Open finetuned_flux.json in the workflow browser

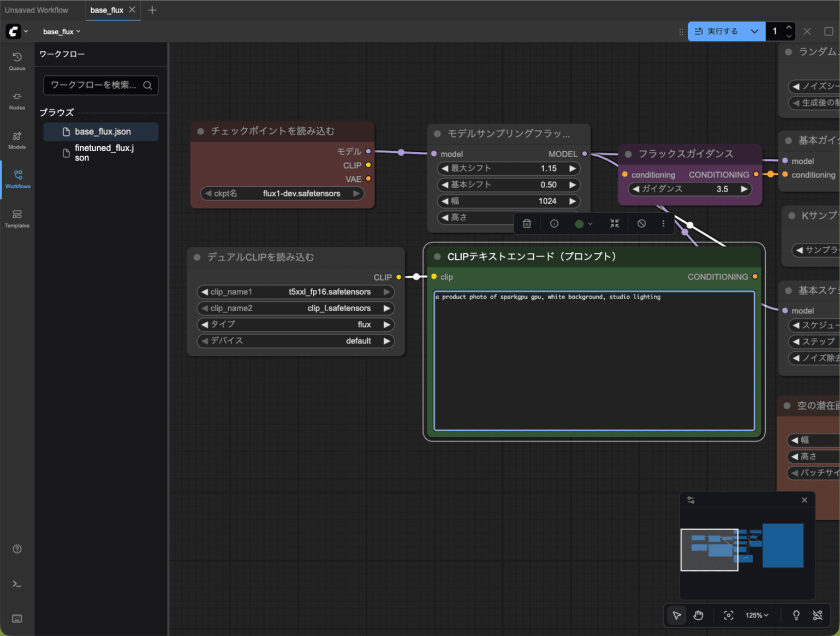point(104,153)
